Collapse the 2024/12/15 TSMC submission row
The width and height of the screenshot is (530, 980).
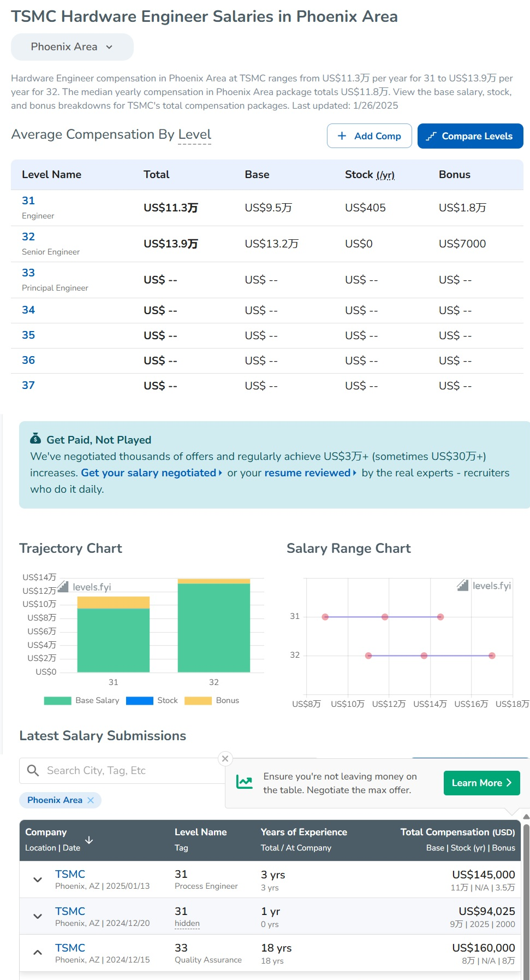(x=38, y=953)
